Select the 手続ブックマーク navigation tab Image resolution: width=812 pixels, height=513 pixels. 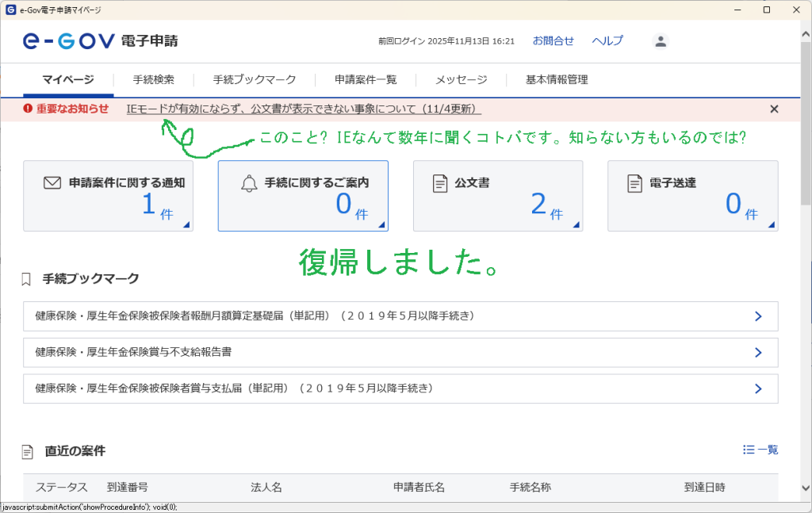255,79
